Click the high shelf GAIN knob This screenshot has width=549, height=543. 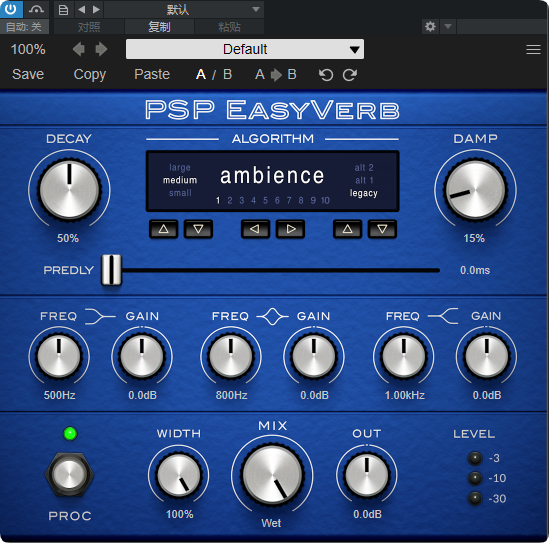[486, 356]
